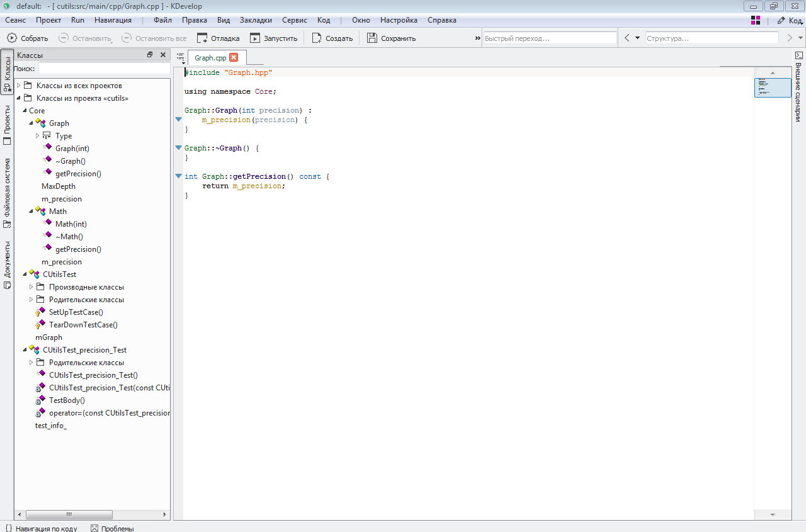806x532 pixels.
Task: Select the TestBody() method in the tree
Action: (67, 400)
